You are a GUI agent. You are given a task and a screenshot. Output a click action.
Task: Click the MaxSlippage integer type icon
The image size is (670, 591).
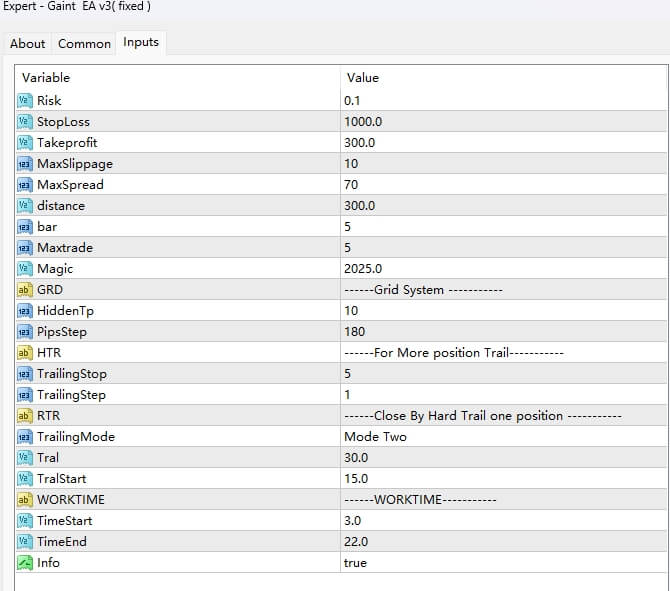pos(25,163)
